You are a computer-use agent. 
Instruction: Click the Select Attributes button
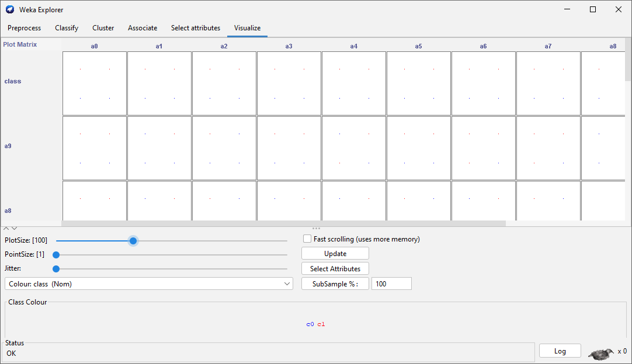click(x=335, y=268)
